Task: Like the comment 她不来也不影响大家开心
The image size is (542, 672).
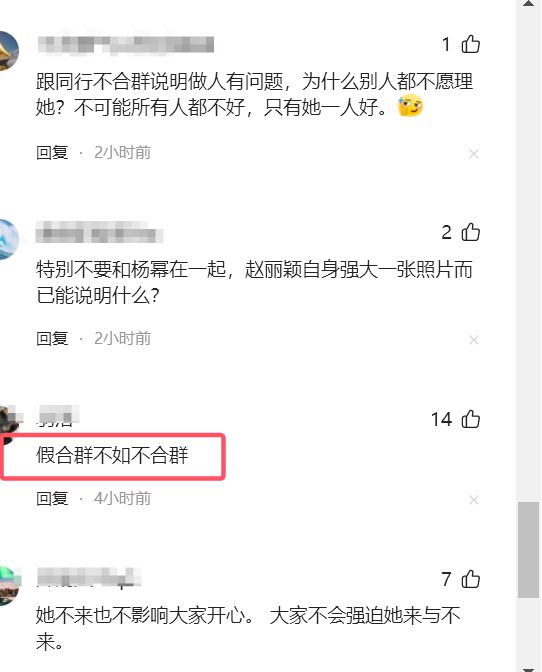Action: [x=470, y=579]
